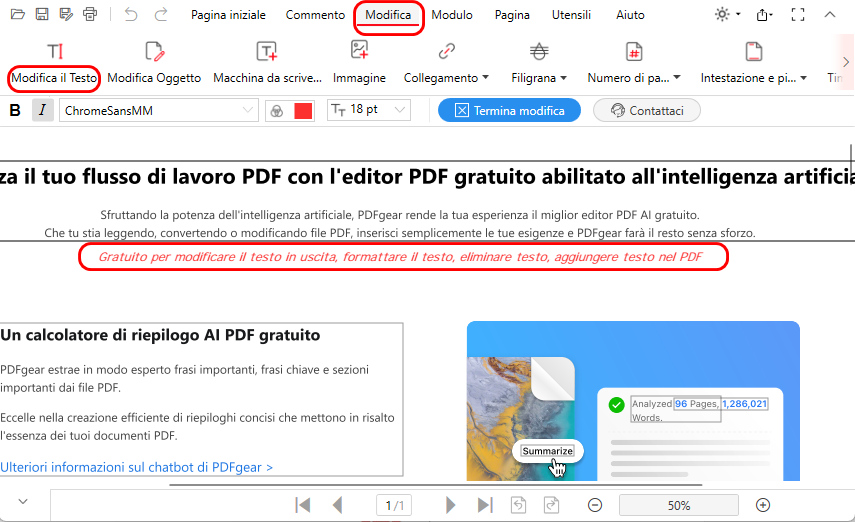This screenshot has width=855, height=522.
Task: Enter full screen mode
Action: click(x=798, y=15)
